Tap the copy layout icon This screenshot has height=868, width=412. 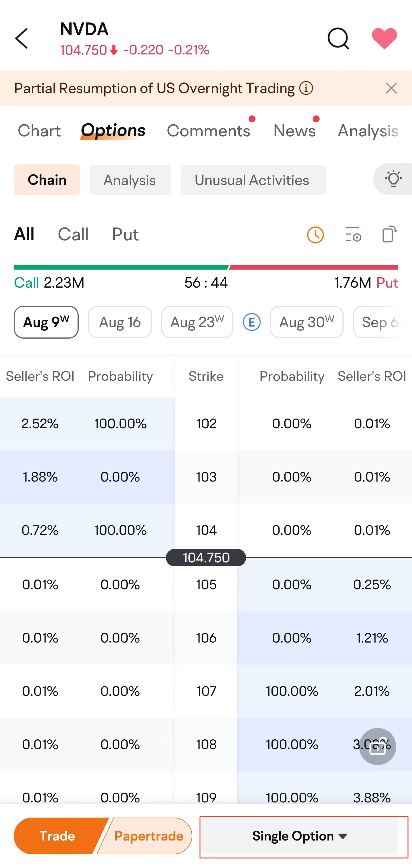389,234
